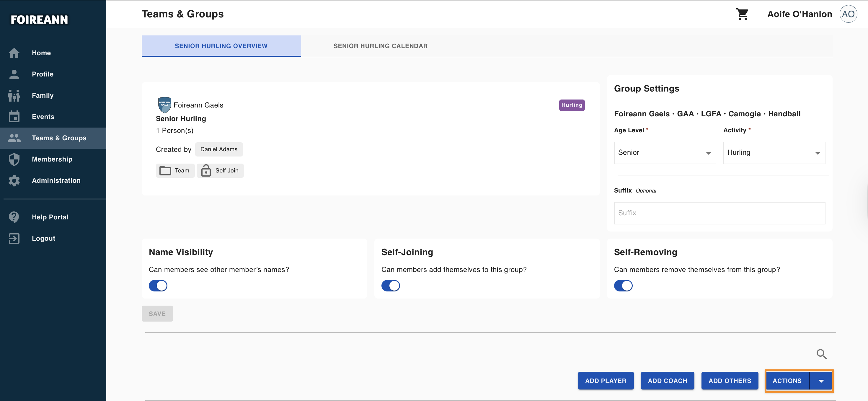Select Teams & Groups in sidebar
Image resolution: width=868 pixels, height=401 pixels.
coord(53,138)
